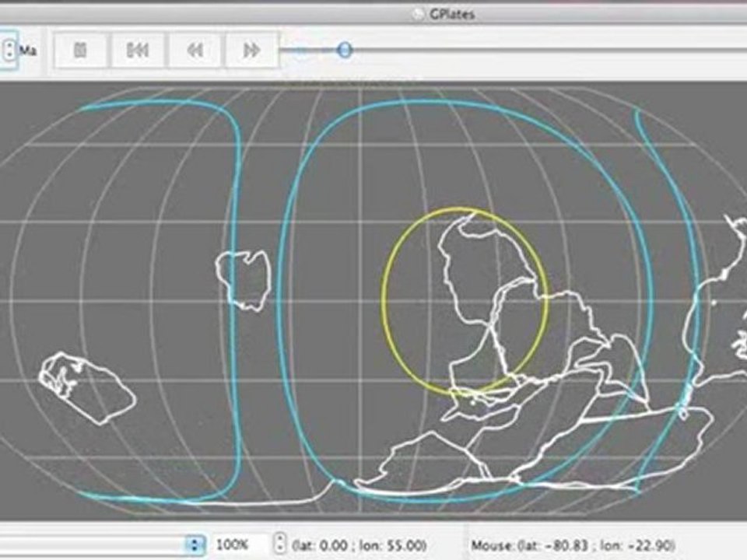This screenshot has width=747, height=560.
Task: Open the dropdown left of zoom field
Action: coord(195,544)
